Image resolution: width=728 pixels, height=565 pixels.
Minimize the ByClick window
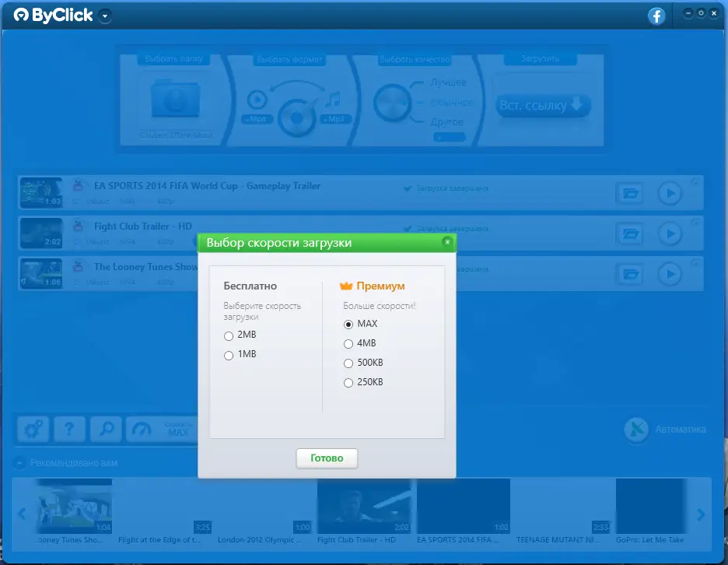pyautogui.click(x=688, y=13)
